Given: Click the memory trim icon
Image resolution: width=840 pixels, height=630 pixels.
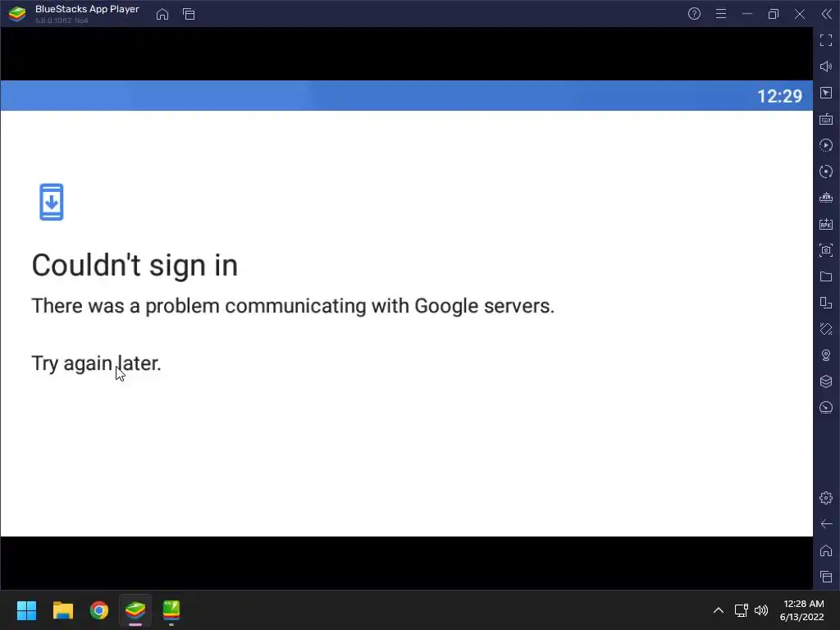Looking at the screenshot, I should pos(826,198).
